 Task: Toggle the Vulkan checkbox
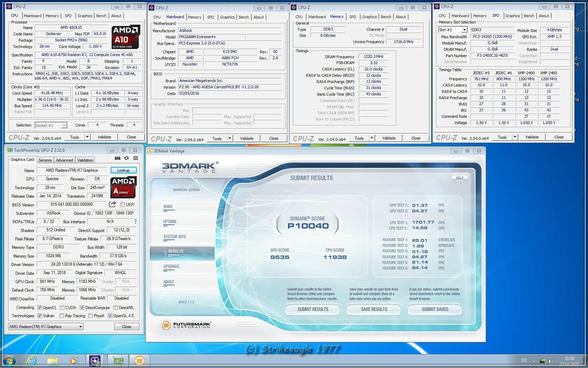pos(40,316)
